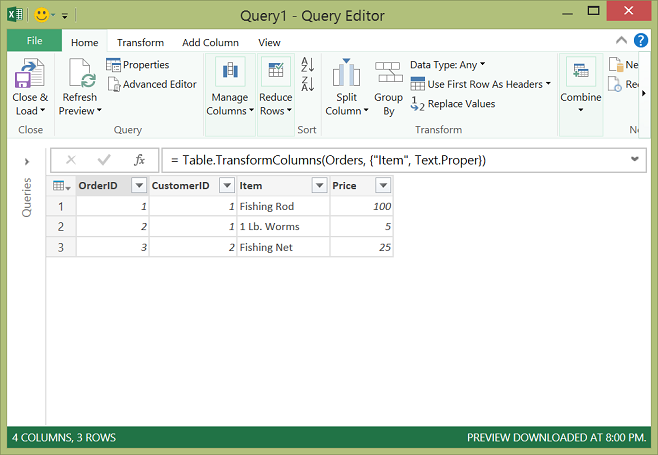Open the Item column filter dropdown
Image resolution: width=658 pixels, height=455 pixels.
click(318, 186)
